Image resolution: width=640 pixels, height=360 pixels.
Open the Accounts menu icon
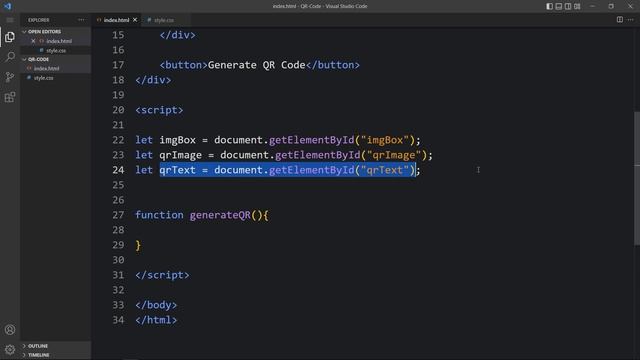10,330
